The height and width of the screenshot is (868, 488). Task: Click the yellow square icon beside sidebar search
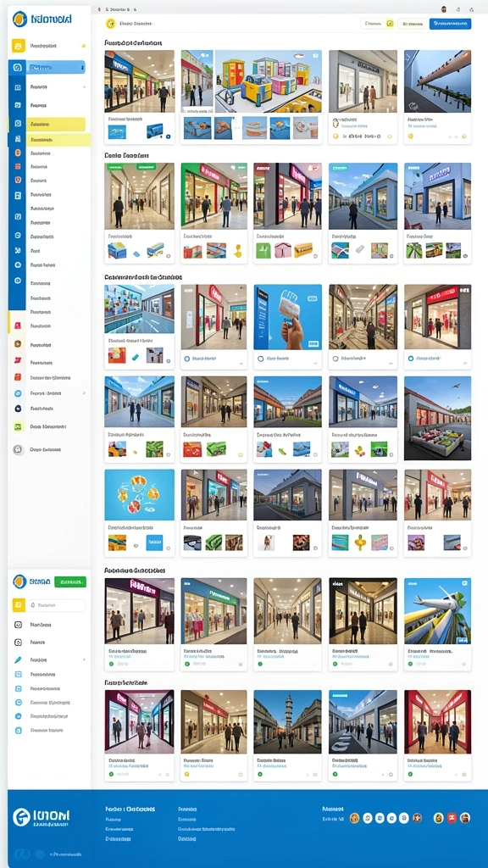(x=19, y=605)
